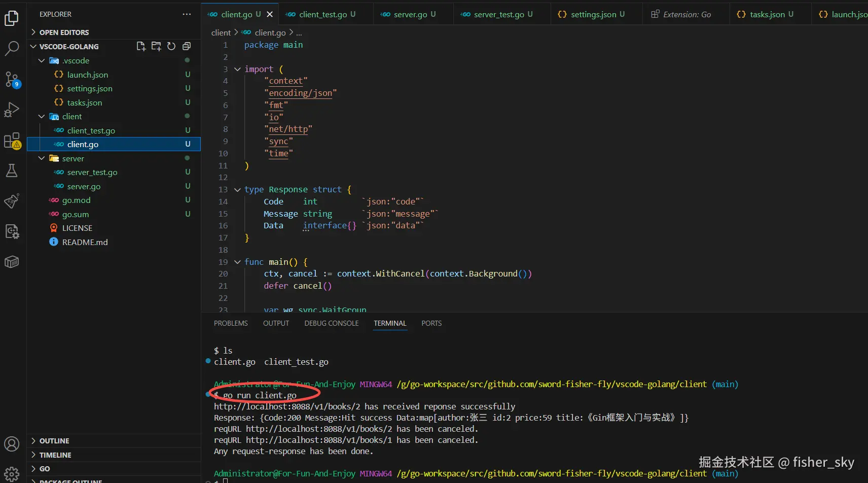Click 'go run client.go' command in terminal
The height and width of the screenshot is (483, 868).
pyautogui.click(x=260, y=395)
